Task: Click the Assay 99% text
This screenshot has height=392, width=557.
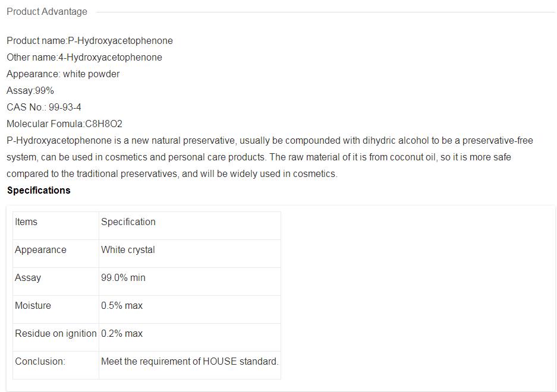Action: (30, 91)
